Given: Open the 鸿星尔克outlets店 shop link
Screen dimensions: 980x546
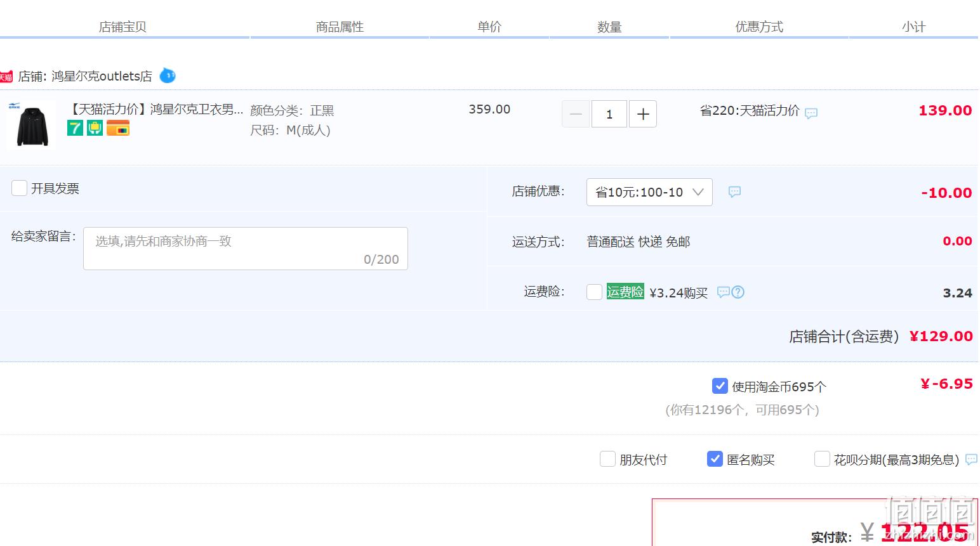Looking at the screenshot, I should click(x=102, y=76).
